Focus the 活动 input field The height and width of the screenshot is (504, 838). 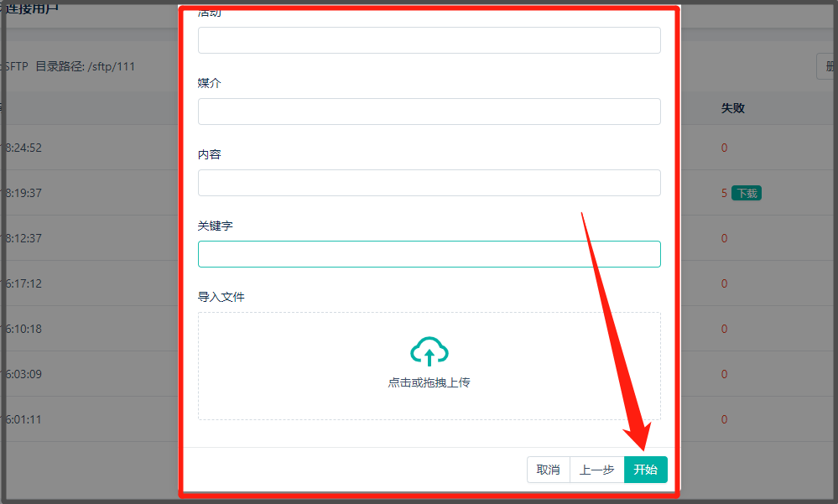pyautogui.click(x=429, y=40)
